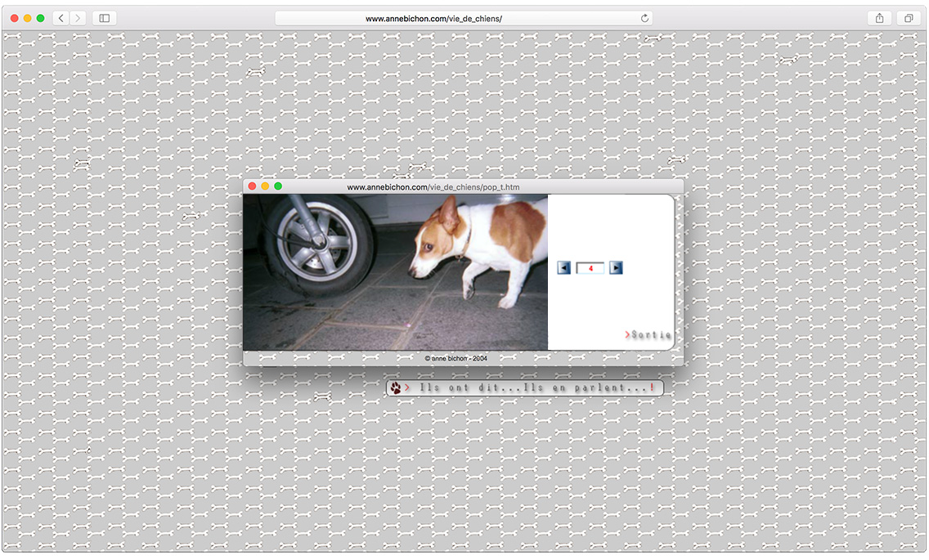Toggle the Safari sidebar panel
Image resolution: width=929 pixels, height=560 pixels.
[x=105, y=18]
